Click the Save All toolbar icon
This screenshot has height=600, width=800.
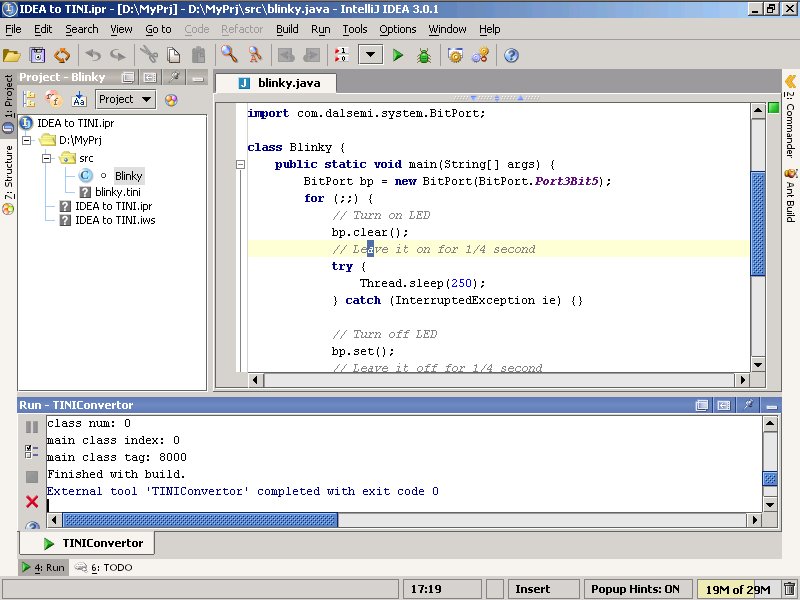point(37,55)
